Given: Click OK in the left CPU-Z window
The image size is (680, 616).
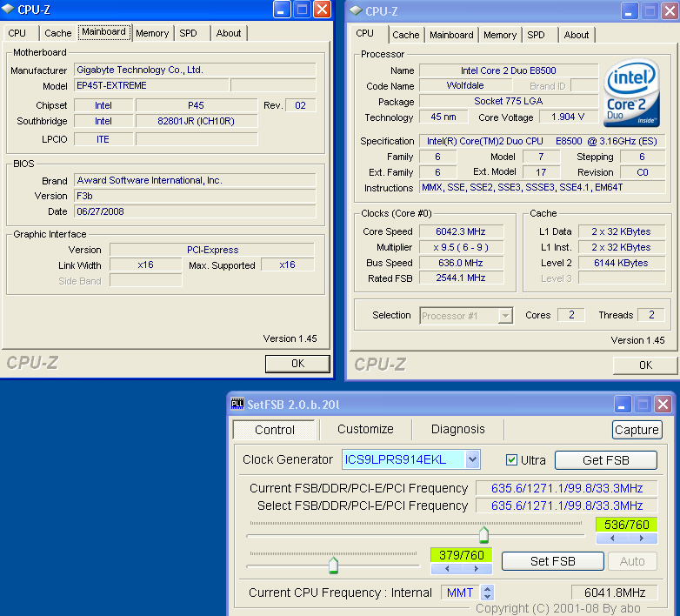Looking at the screenshot, I should [297, 364].
